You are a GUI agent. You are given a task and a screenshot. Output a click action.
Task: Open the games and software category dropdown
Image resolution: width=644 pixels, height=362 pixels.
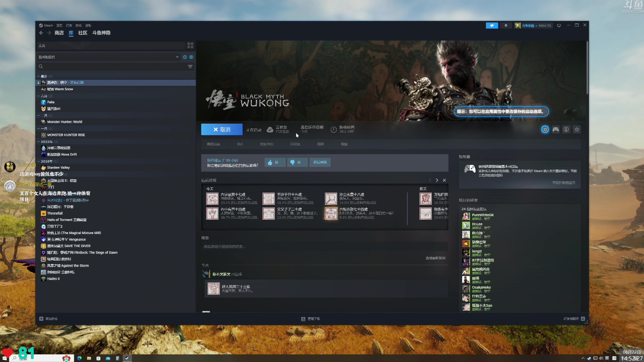(108, 57)
